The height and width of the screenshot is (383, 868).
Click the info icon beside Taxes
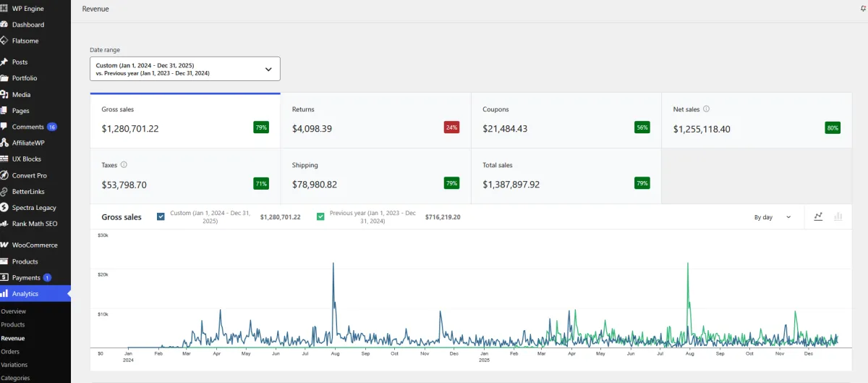point(124,165)
